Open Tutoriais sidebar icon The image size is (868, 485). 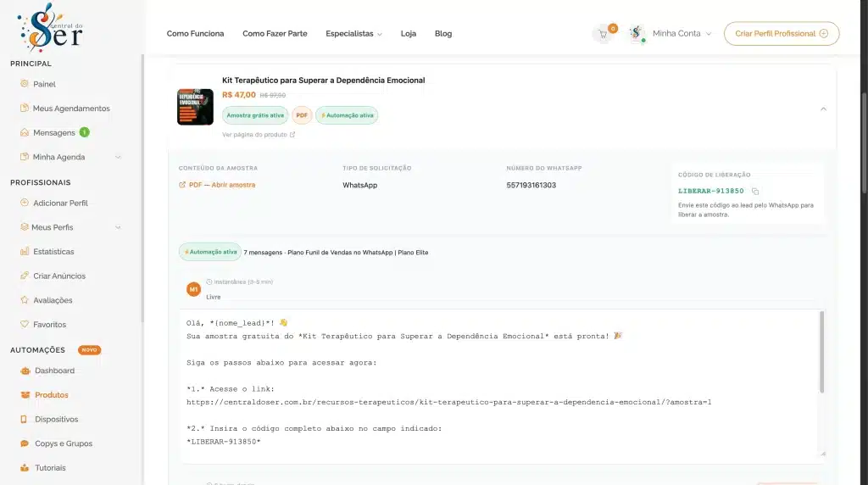point(25,468)
